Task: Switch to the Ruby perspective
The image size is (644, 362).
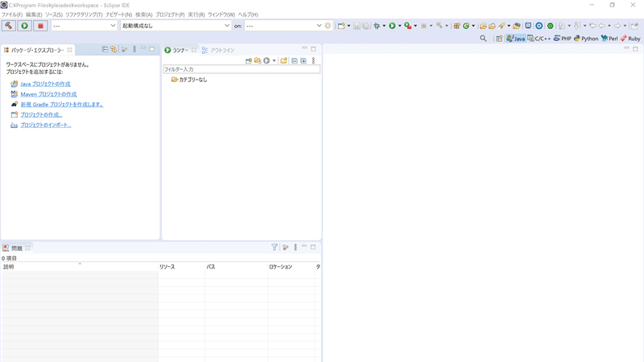Action: coord(630,38)
